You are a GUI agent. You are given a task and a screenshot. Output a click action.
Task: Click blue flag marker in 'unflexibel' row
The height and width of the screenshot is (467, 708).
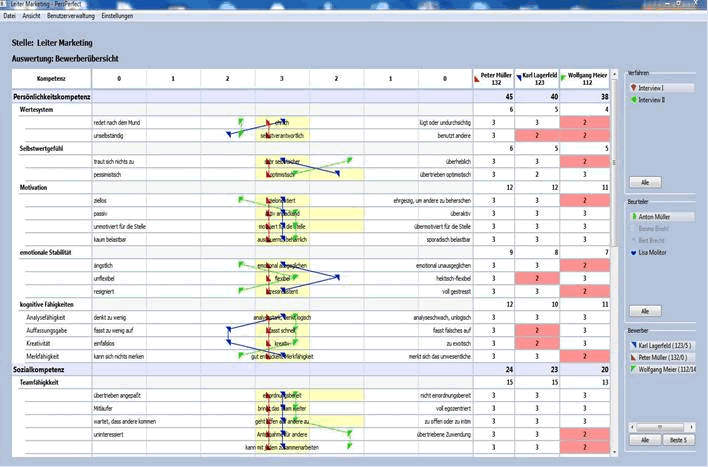[337, 277]
